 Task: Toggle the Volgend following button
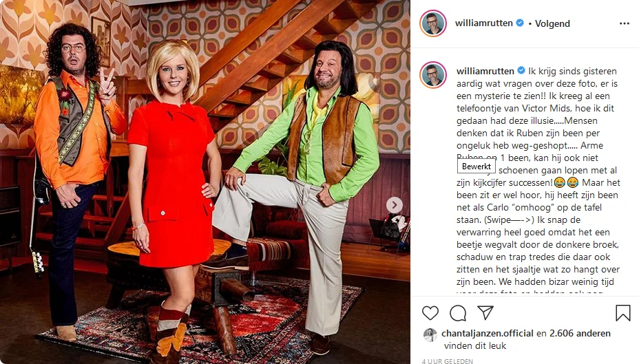[552, 23]
